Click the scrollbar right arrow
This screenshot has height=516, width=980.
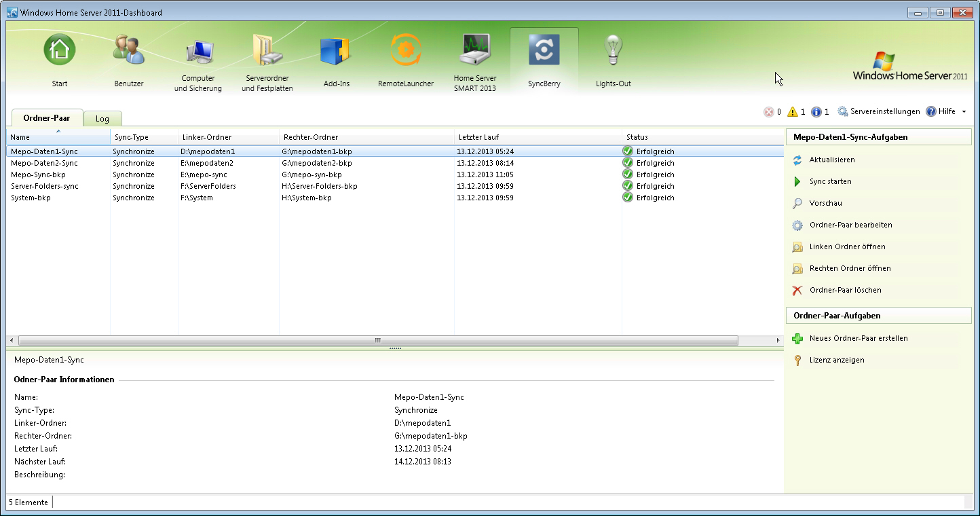click(x=778, y=340)
